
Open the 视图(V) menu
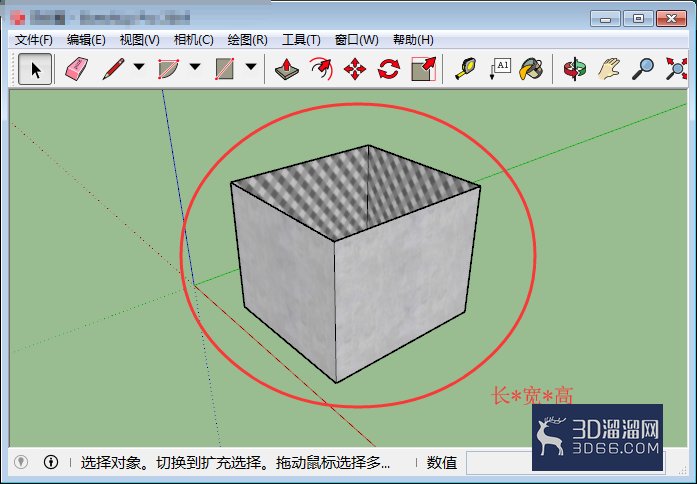point(140,40)
